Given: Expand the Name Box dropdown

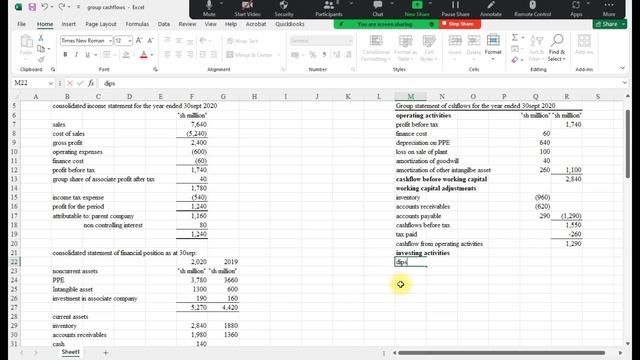Looking at the screenshot, I should pyautogui.click(x=51, y=83).
